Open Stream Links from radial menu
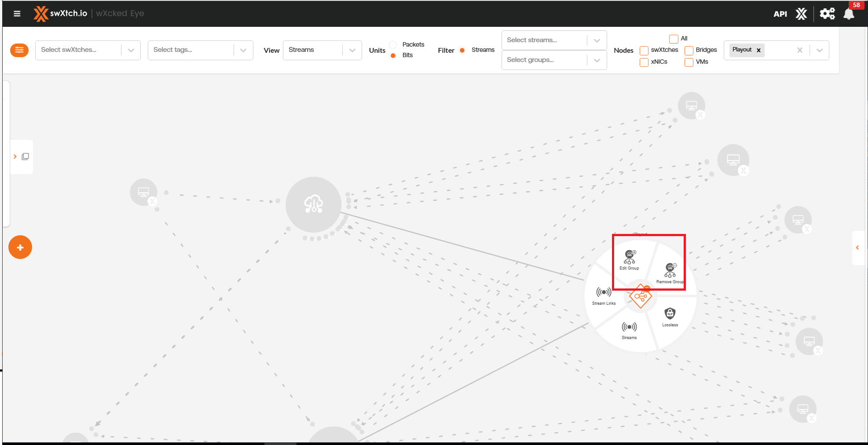868x445 pixels. coord(604,295)
